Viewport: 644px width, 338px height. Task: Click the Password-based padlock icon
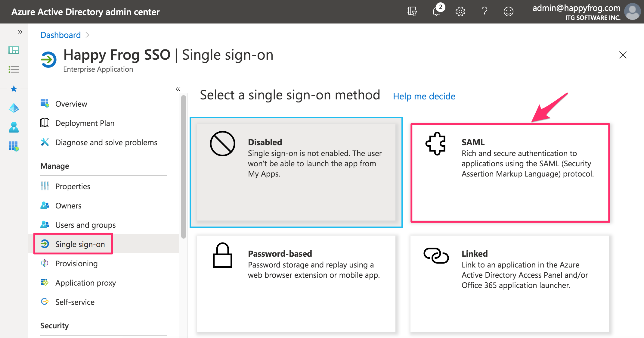tap(223, 255)
